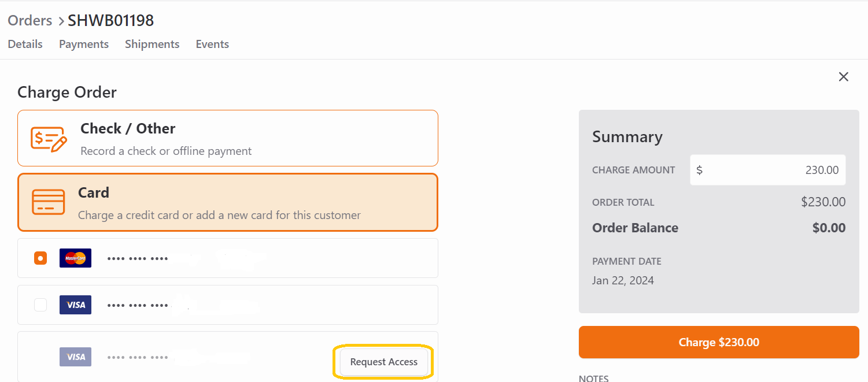View the Events tab

[212, 44]
